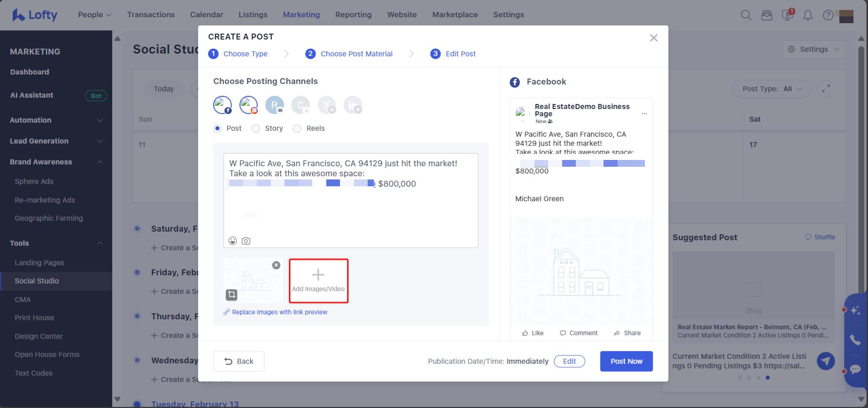Crop the attached image
Image resolution: width=868 pixels, height=408 pixels.
[x=231, y=295]
